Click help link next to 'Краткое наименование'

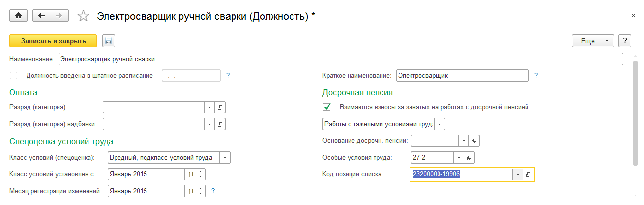(x=536, y=76)
